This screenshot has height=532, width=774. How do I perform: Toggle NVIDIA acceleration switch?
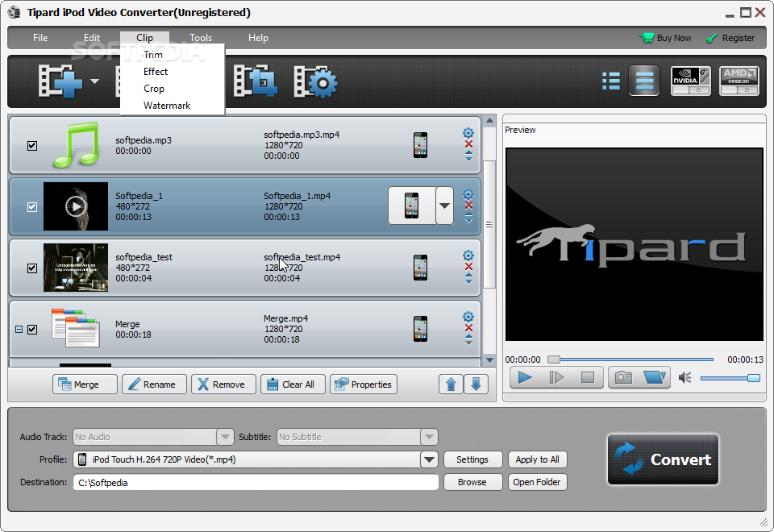coord(691,81)
